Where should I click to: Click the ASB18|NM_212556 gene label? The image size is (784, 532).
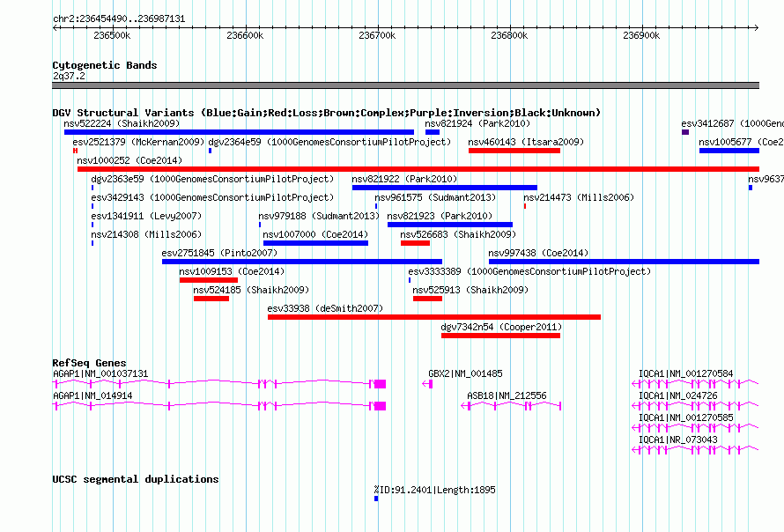click(x=507, y=395)
